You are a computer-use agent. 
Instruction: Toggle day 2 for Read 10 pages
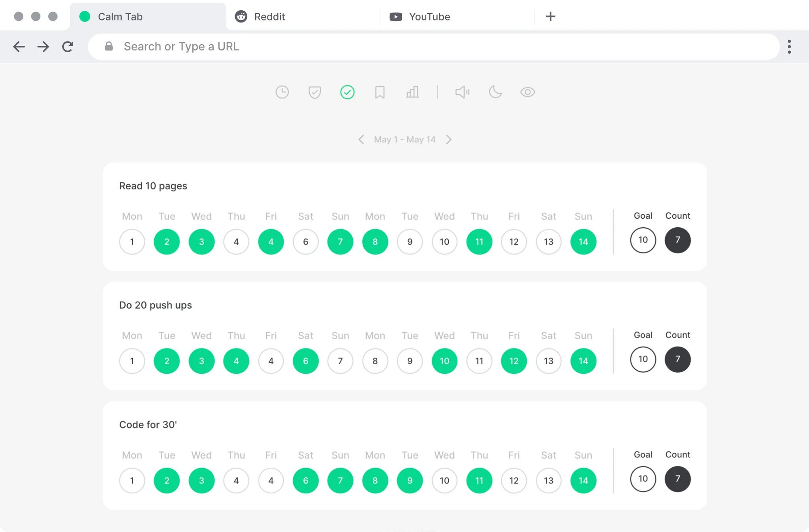pyautogui.click(x=167, y=242)
